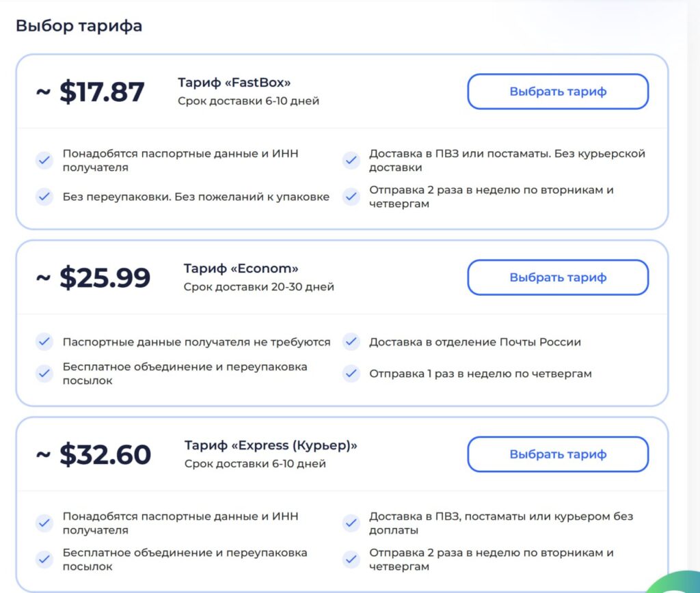700x593 pixels.
Task: Choose the Econom tariff button
Action: [x=558, y=277]
